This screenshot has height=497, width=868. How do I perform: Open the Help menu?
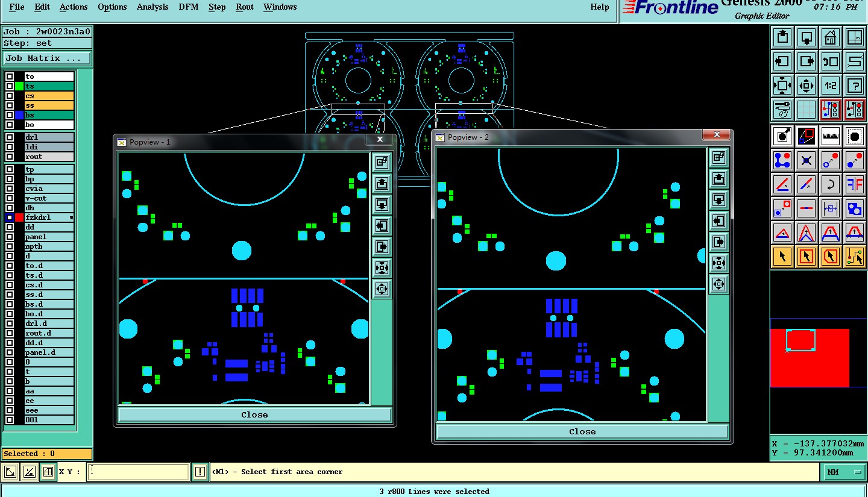tap(599, 7)
